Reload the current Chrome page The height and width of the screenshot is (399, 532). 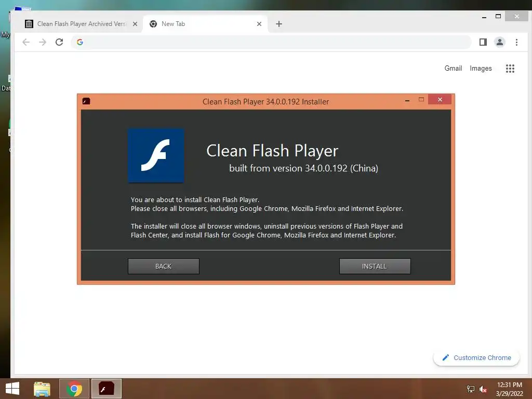[x=59, y=42]
